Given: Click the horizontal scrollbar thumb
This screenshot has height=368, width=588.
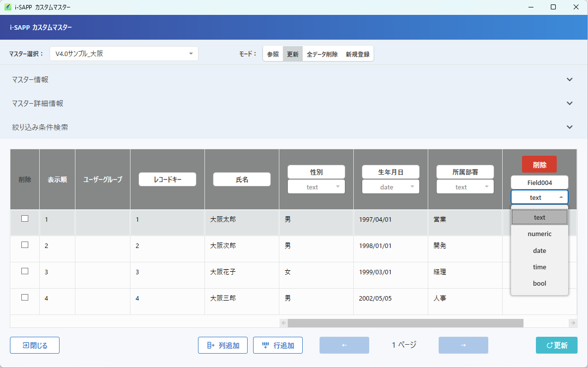Looking at the screenshot, I should point(405,323).
